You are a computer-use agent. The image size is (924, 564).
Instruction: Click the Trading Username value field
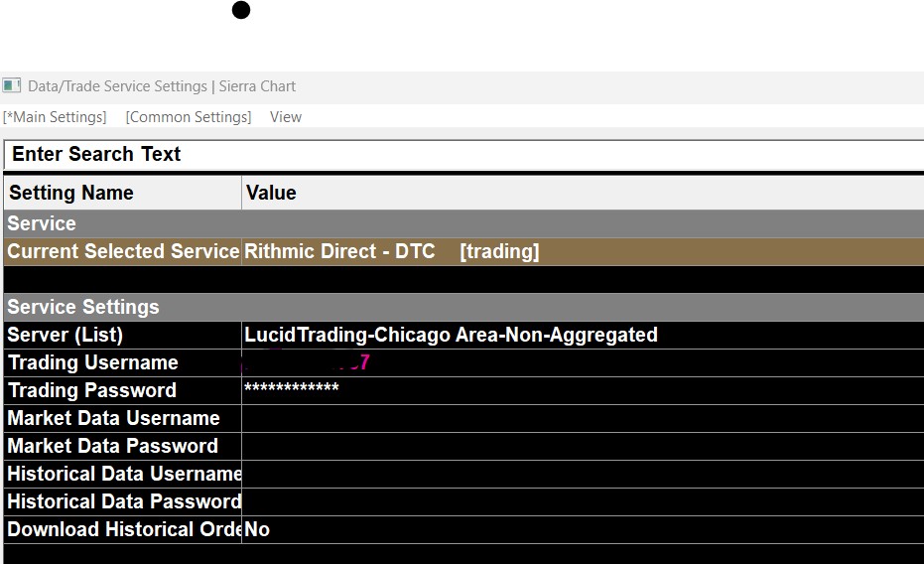(x=583, y=362)
